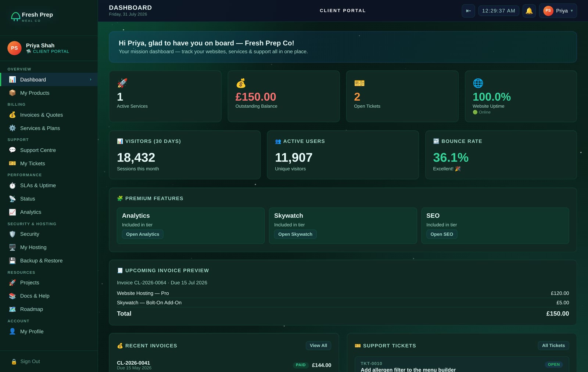This screenshot has height=372, width=588.
Task: Click the ticket icon on Open Tickets card
Action: 359,83
